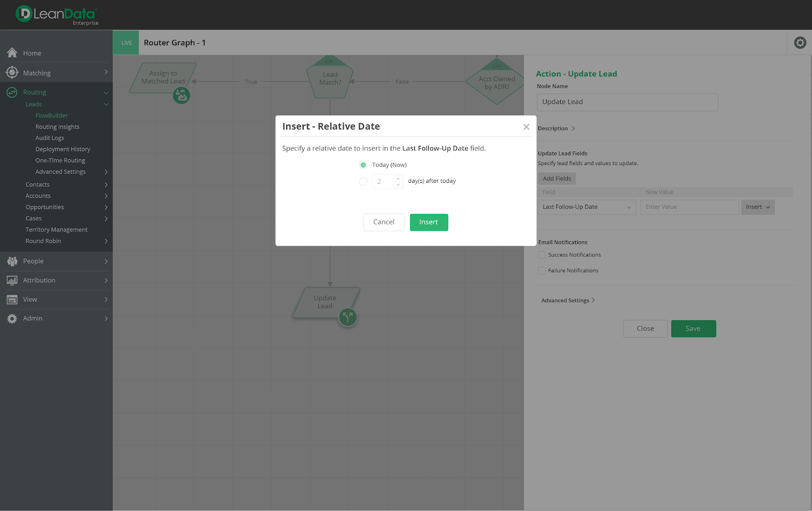Click the People group icon
The height and width of the screenshot is (511, 812).
(x=12, y=261)
